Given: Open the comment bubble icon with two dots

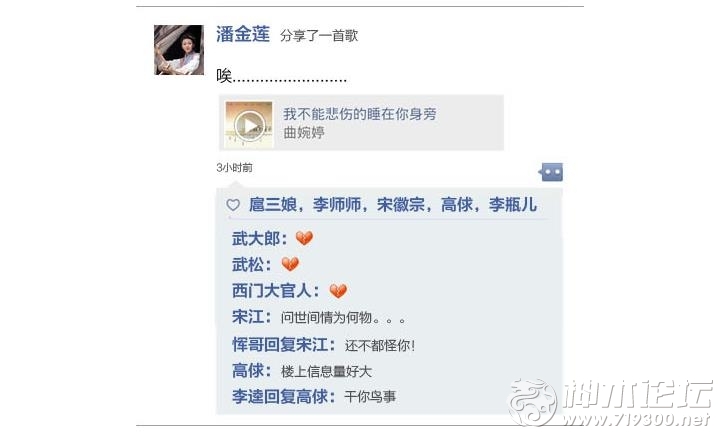Looking at the screenshot, I should point(551,172).
